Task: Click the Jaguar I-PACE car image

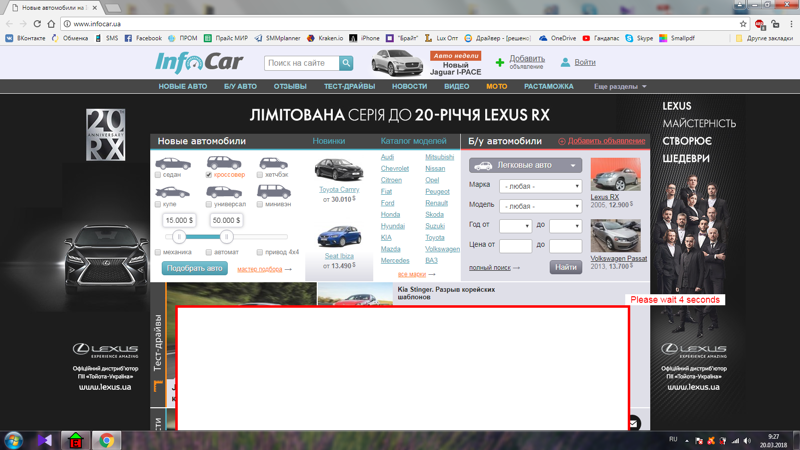Action: pos(397,63)
